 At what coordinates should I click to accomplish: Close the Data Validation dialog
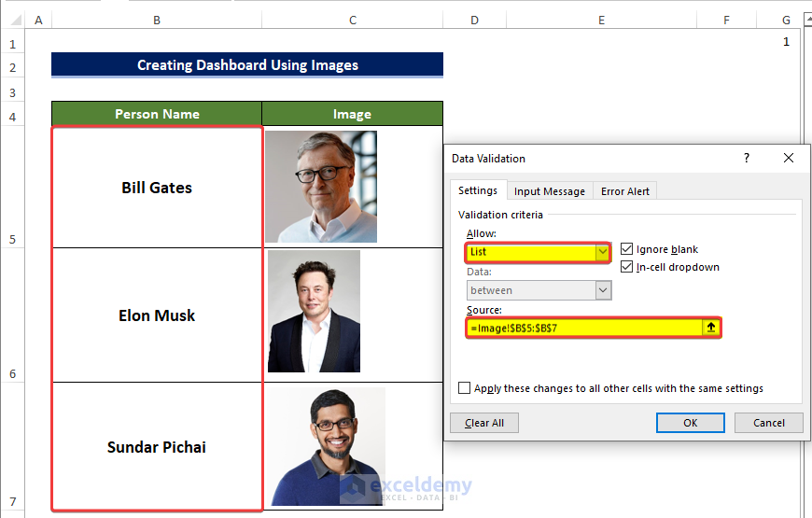pos(788,158)
